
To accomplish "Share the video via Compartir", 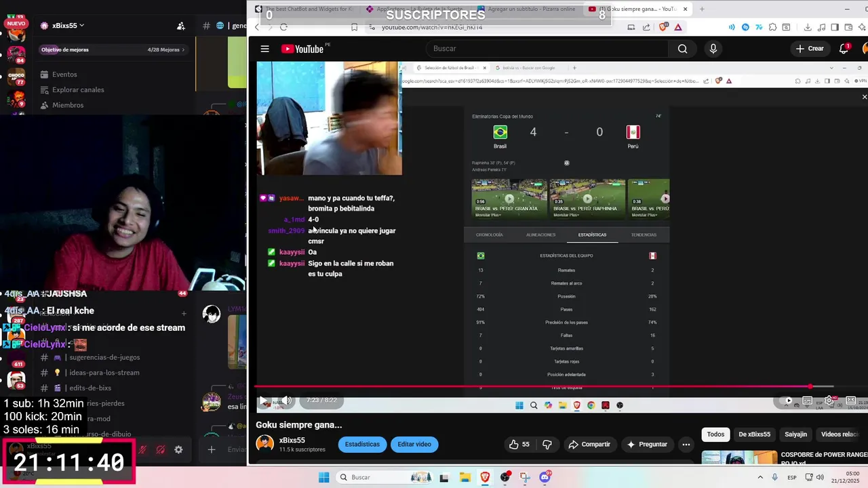I will tap(589, 445).
